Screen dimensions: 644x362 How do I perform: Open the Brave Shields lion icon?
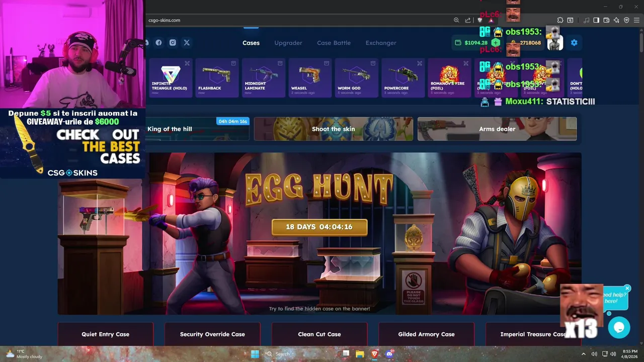[x=480, y=20]
